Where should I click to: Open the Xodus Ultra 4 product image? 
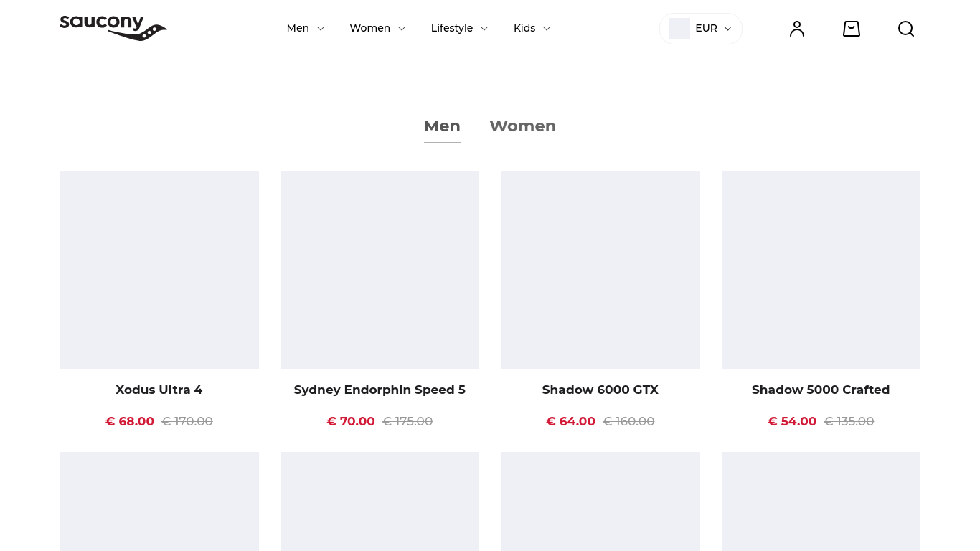[x=159, y=270]
